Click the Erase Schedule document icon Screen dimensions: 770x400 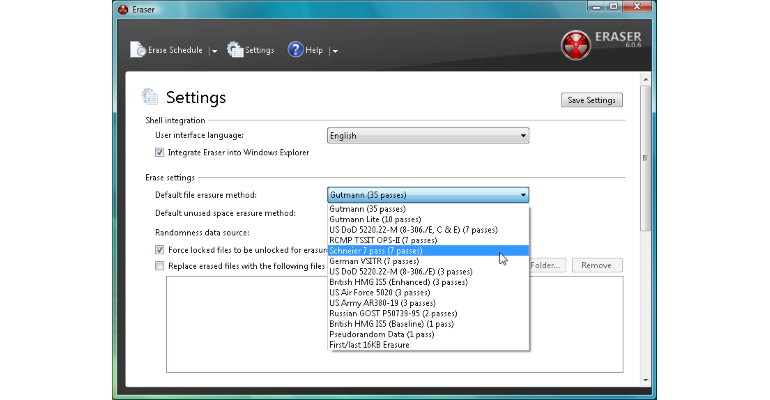[x=138, y=50]
